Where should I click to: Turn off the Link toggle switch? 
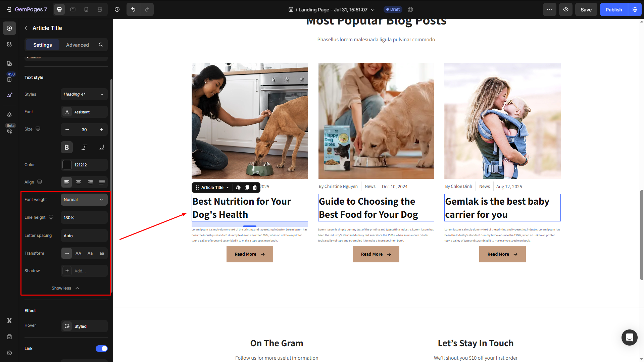102,349
